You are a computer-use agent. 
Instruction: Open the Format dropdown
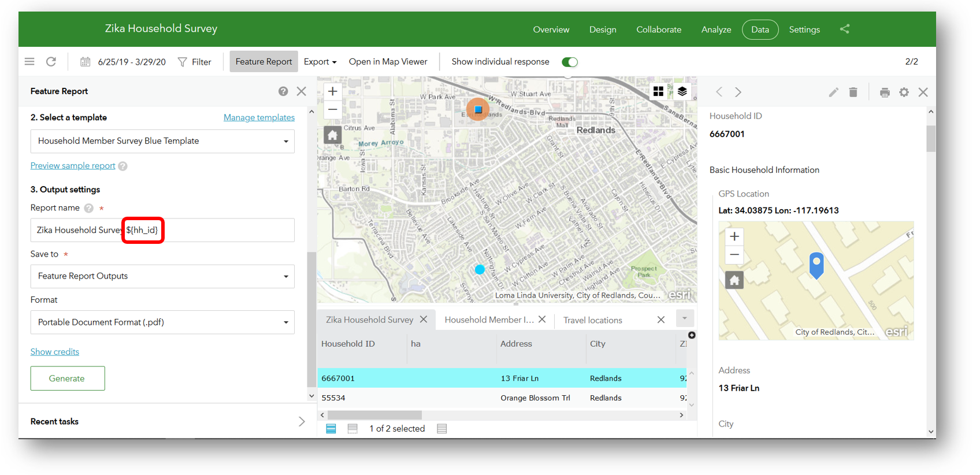click(x=162, y=322)
